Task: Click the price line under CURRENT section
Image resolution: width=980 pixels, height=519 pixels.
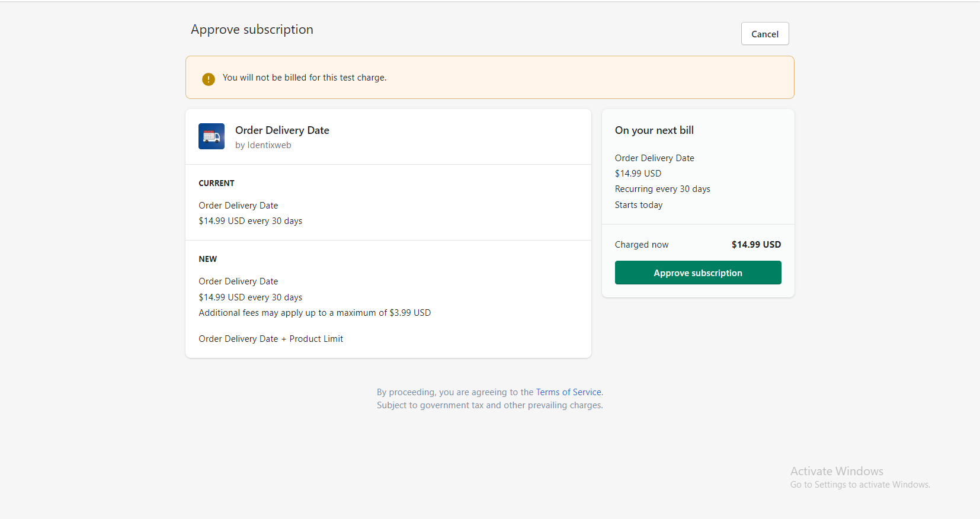Action: [x=250, y=221]
